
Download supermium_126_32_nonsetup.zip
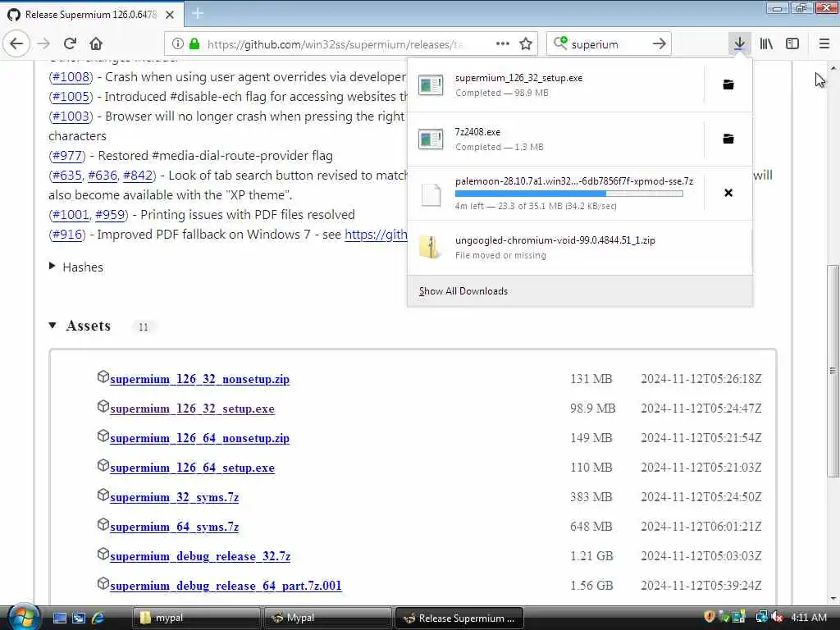(x=199, y=379)
